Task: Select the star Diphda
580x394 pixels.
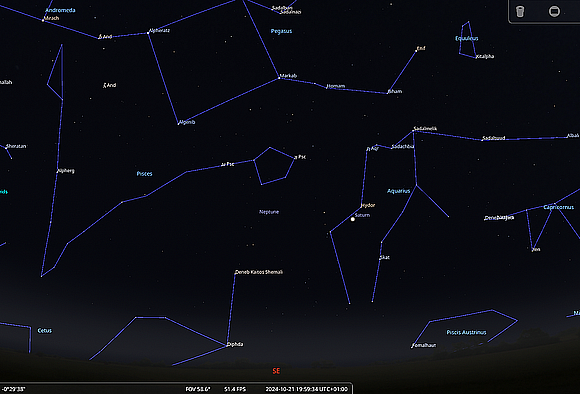Action: point(227,346)
